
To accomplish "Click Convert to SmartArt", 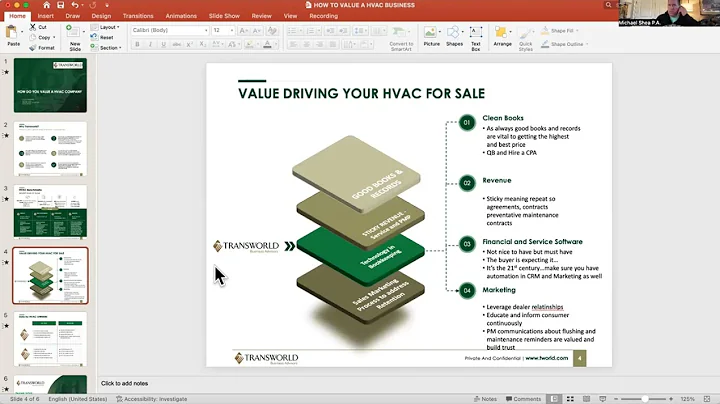I will pyautogui.click(x=401, y=39).
